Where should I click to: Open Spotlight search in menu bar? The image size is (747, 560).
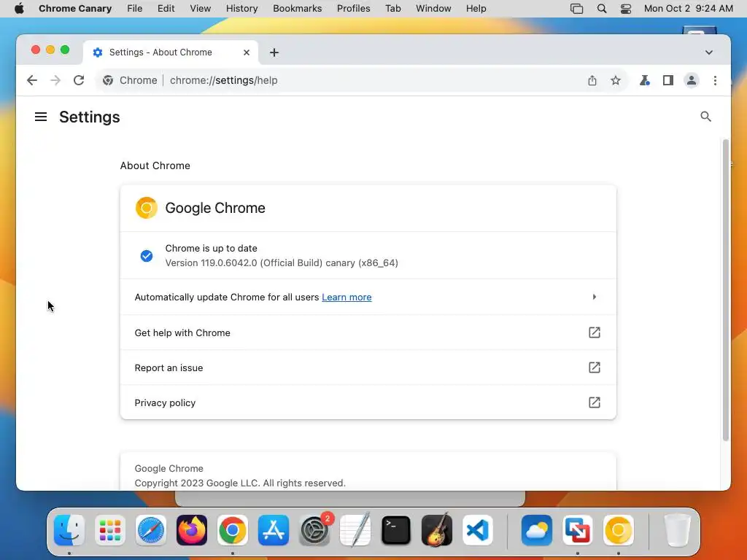[x=602, y=9]
